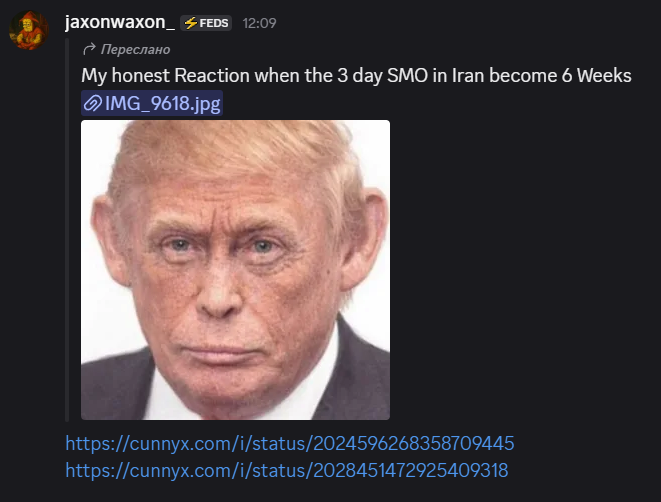Screen dimensions: 661x502
Task: Click the paperclip attachment icon
Action: [92, 103]
